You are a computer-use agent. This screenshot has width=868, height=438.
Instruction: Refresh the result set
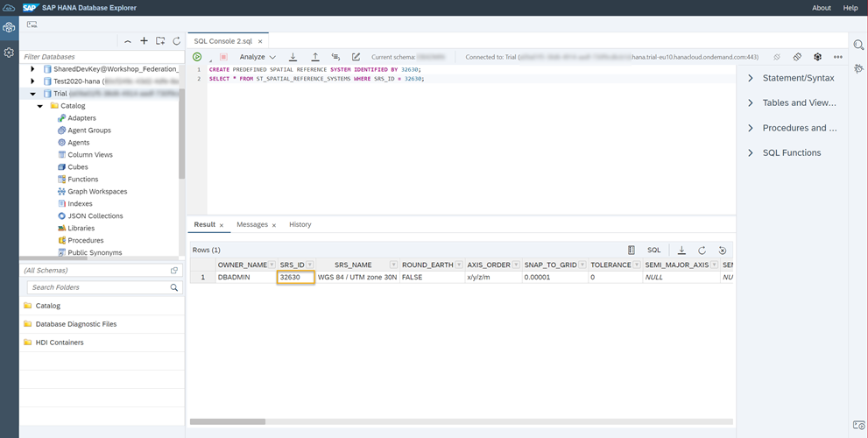[702, 250]
